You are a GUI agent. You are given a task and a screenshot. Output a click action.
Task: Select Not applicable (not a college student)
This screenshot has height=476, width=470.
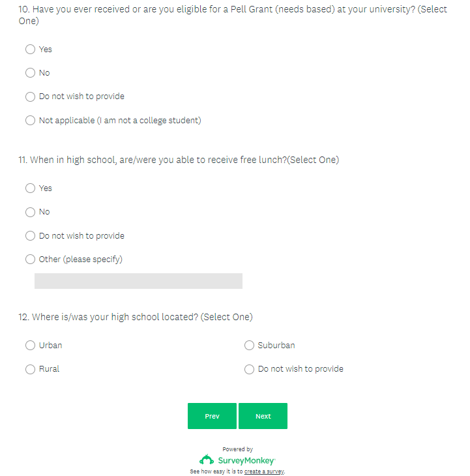[x=30, y=121]
